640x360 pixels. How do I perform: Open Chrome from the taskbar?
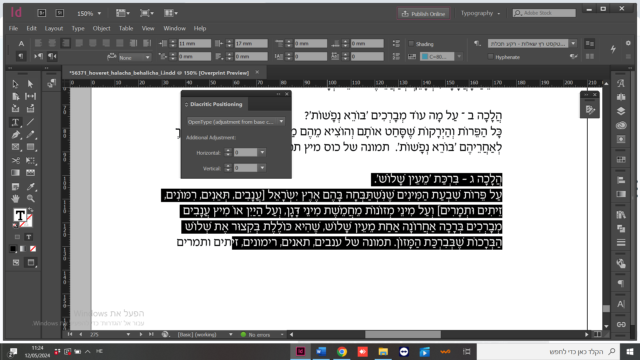tap(342, 351)
